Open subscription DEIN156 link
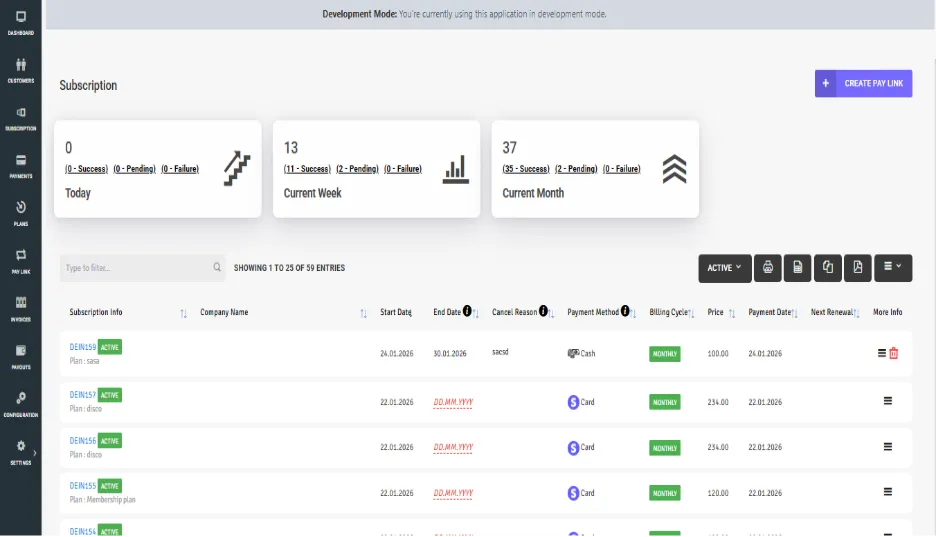This screenshot has height=537, width=936. (x=82, y=440)
